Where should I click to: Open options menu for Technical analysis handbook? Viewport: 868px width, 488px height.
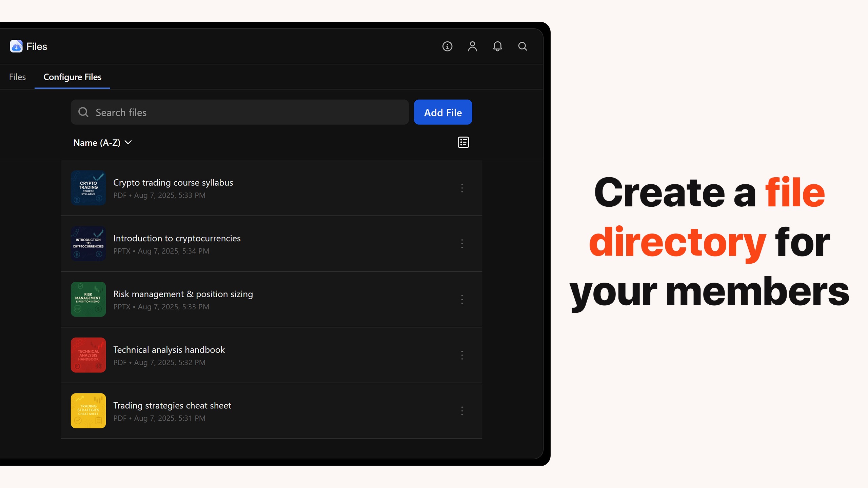coord(462,355)
